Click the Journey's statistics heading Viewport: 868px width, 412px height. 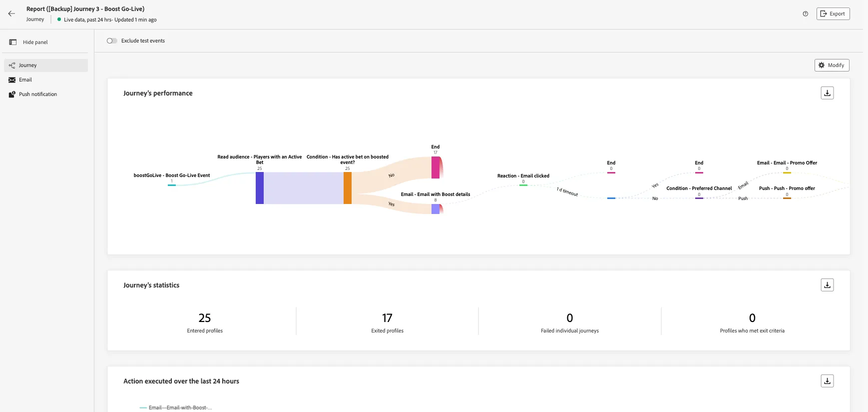(151, 285)
